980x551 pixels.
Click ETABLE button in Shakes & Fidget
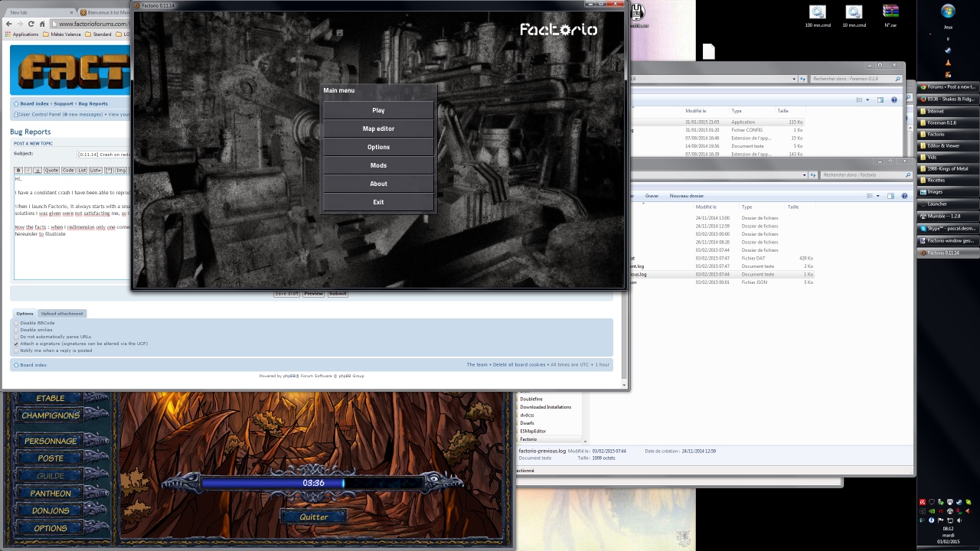[51, 399]
